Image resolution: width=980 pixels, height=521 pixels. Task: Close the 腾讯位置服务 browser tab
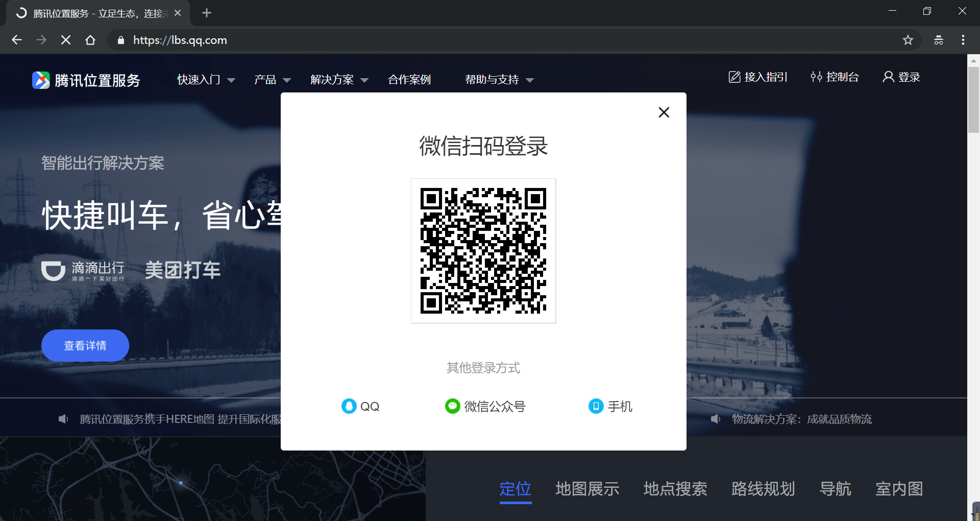point(178,13)
